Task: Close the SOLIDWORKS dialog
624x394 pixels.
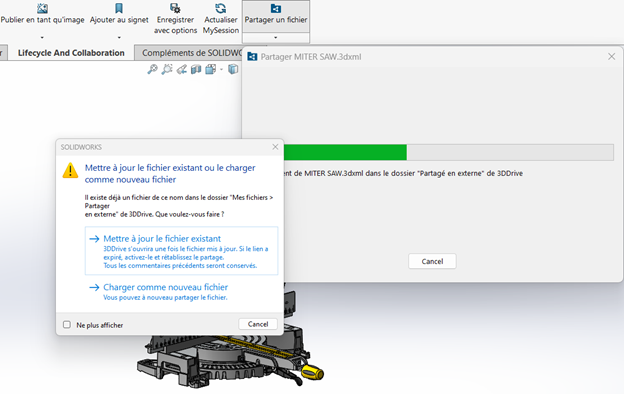Action: pyautogui.click(x=275, y=147)
